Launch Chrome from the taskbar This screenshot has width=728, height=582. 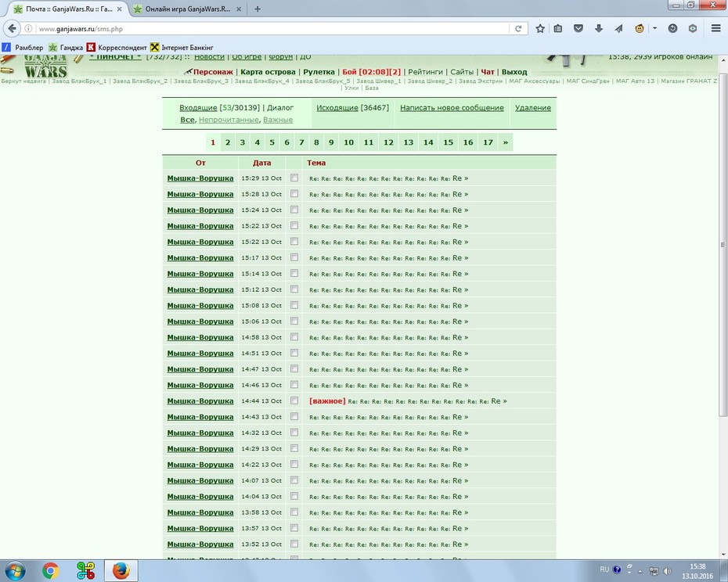[x=51, y=570]
